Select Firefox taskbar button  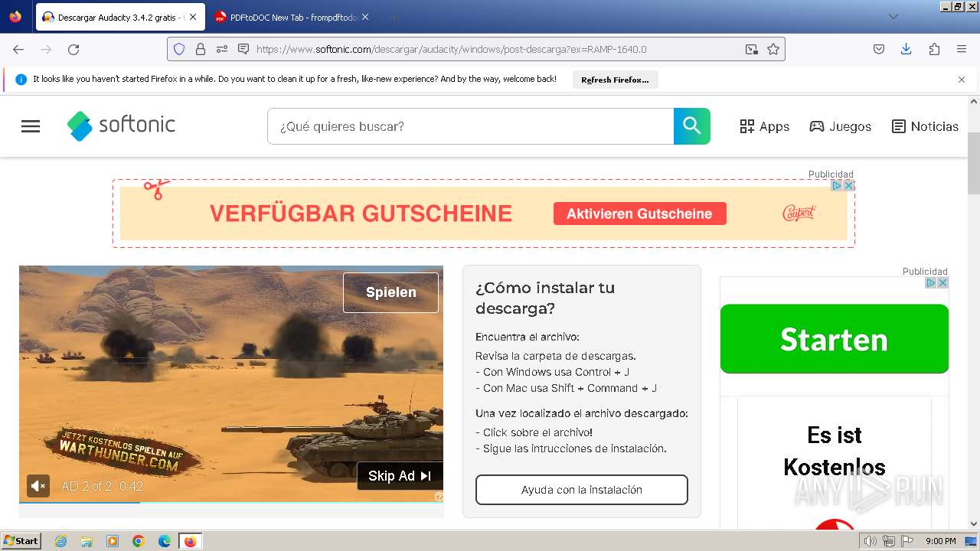pyautogui.click(x=190, y=541)
